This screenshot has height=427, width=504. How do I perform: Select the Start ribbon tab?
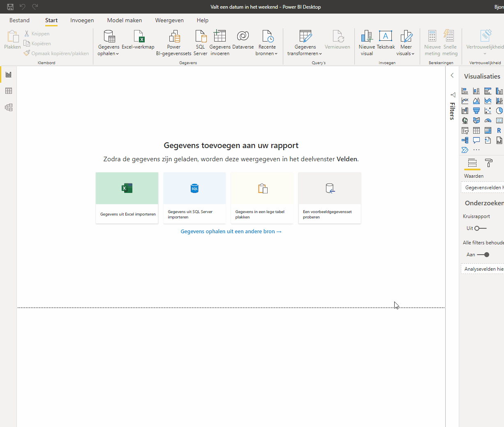pyautogui.click(x=51, y=20)
